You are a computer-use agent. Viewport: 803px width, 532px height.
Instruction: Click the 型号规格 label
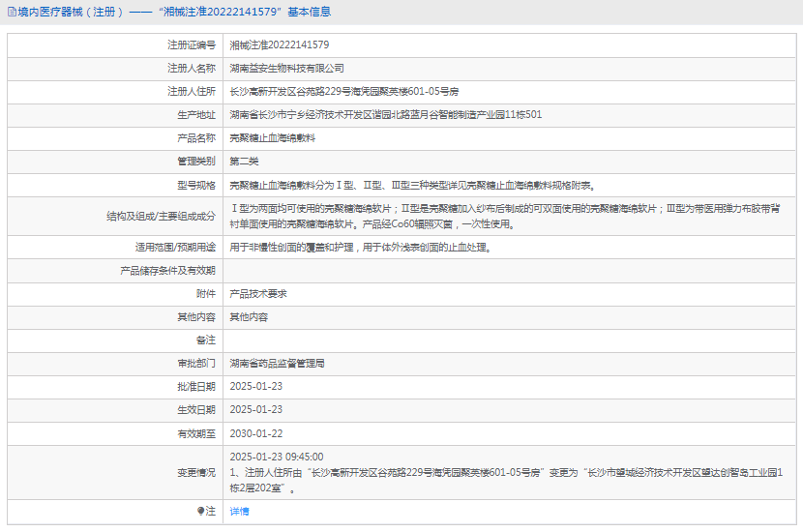pos(196,186)
